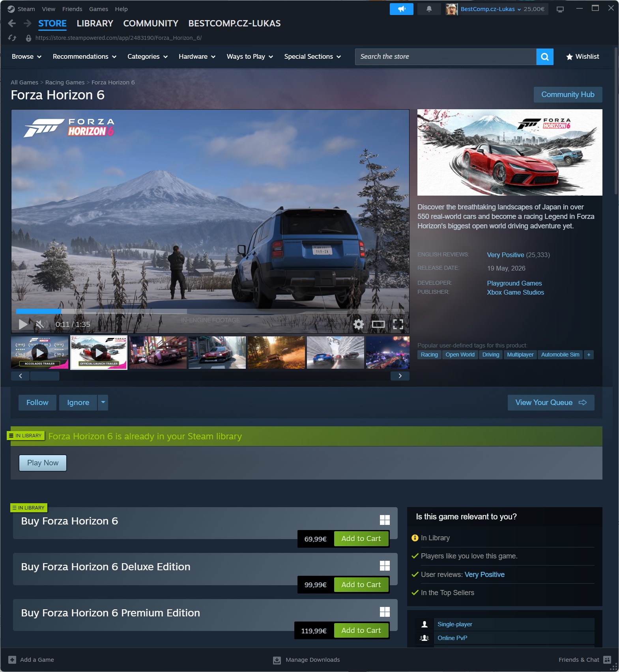Click Windows icon on Deluxe Edition row
The image size is (619, 672).
tap(385, 566)
